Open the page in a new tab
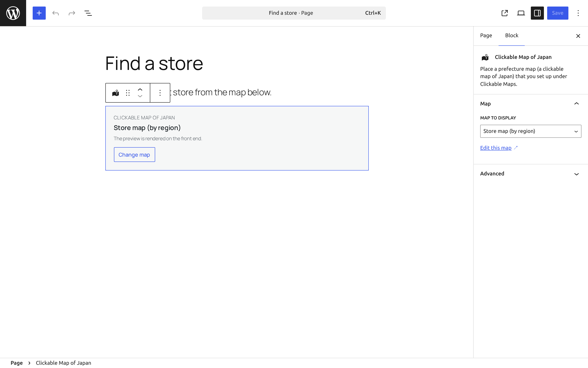Screen dimensions: 588x368 point(505,13)
